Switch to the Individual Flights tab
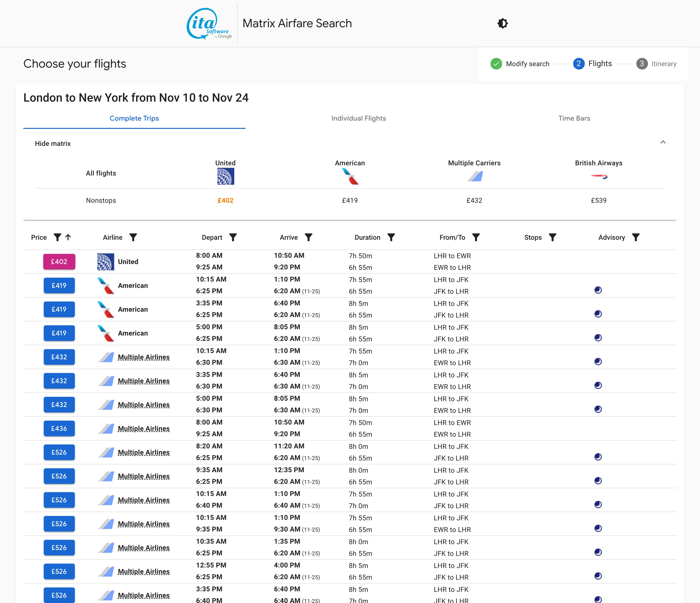Viewport: 700px width, 603px height. (359, 118)
